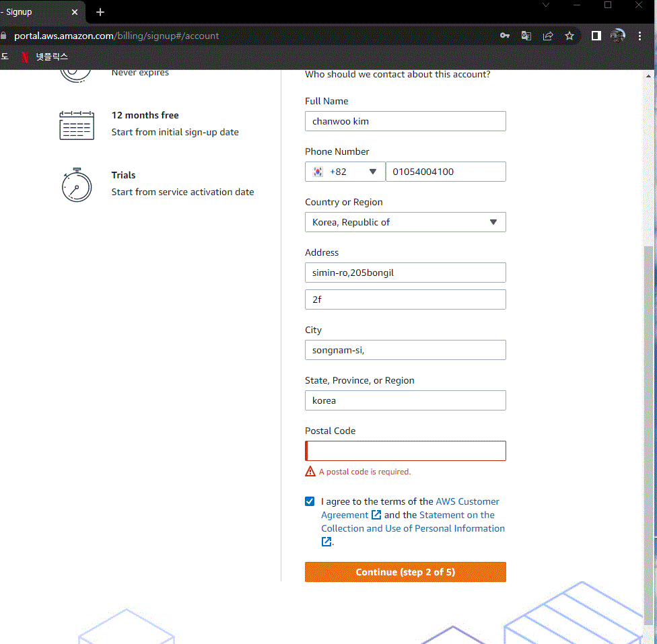Screen dimensions: 657x644
Task: Click the 'Phone Number' label
Action: click(x=337, y=151)
